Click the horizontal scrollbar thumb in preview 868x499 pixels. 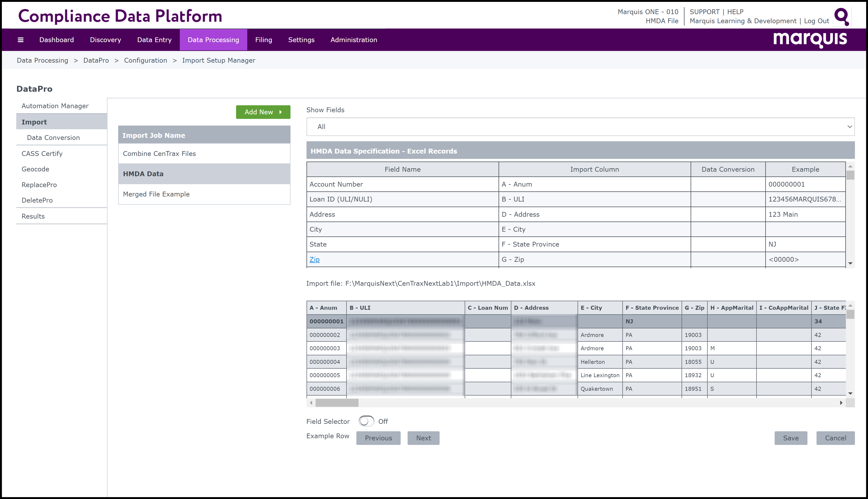click(336, 403)
